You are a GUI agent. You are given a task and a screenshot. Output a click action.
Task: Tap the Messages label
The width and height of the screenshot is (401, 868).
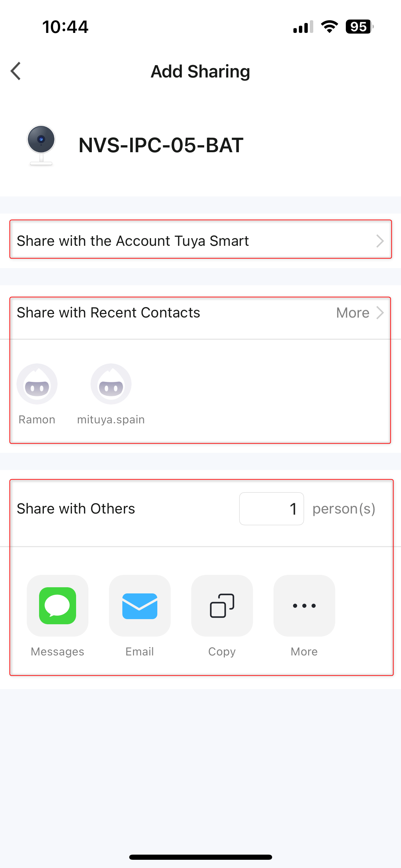pyautogui.click(x=58, y=651)
